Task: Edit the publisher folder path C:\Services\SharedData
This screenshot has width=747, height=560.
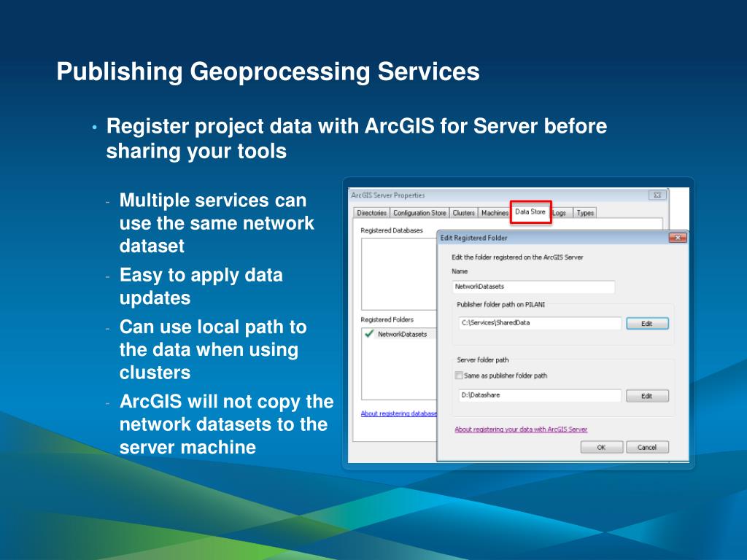Action: pos(647,324)
